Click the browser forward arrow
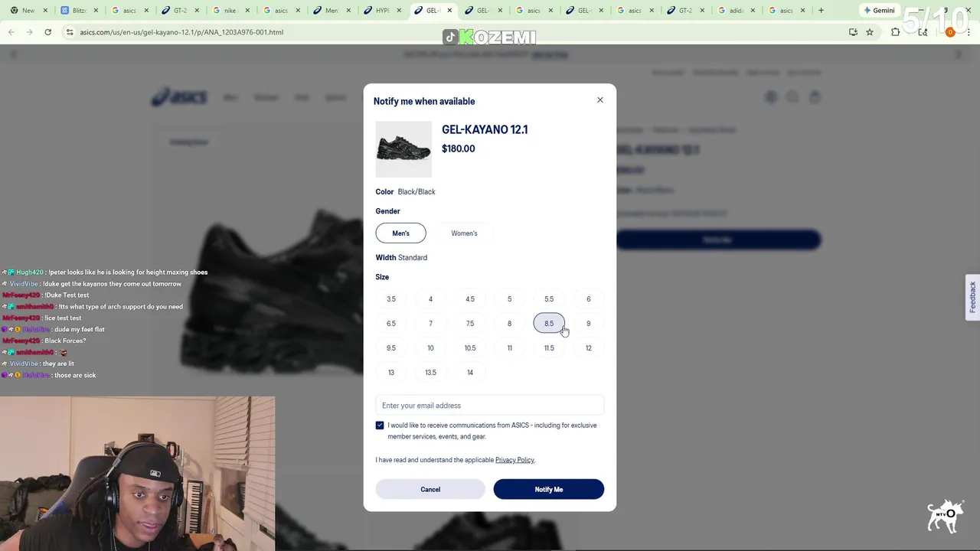Screen dimensions: 980x551 coord(29,32)
